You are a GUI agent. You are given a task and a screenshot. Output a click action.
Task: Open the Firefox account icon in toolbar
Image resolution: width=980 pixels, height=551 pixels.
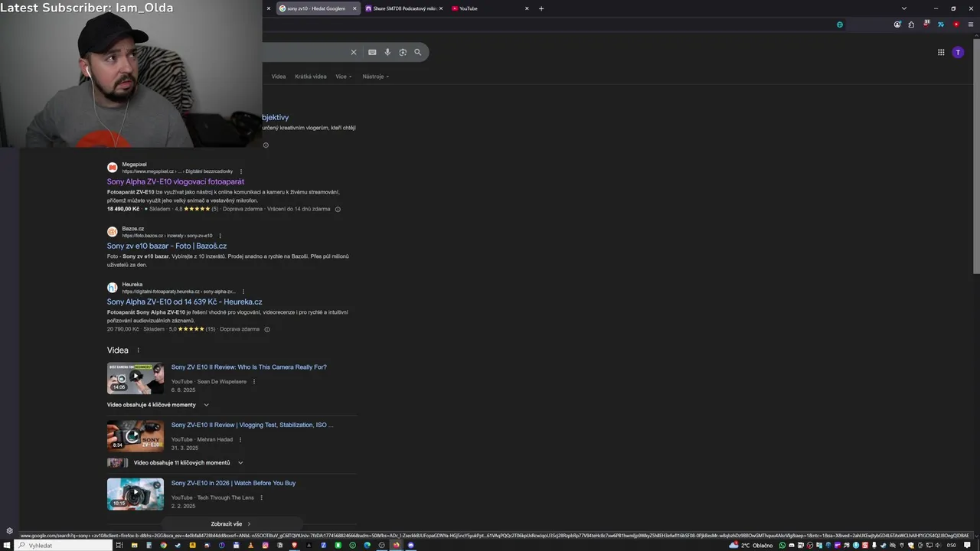[897, 24]
